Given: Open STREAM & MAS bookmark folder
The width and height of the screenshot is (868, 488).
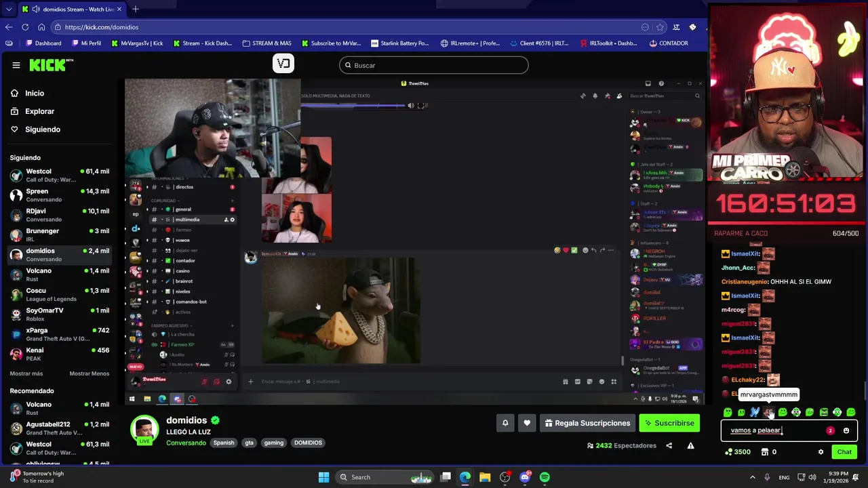Looking at the screenshot, I should (267, 43).
